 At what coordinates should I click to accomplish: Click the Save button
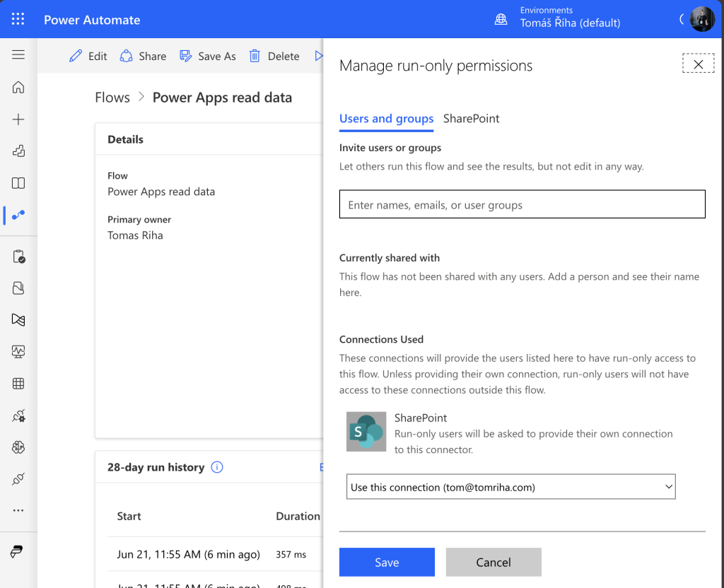[387, 562]
